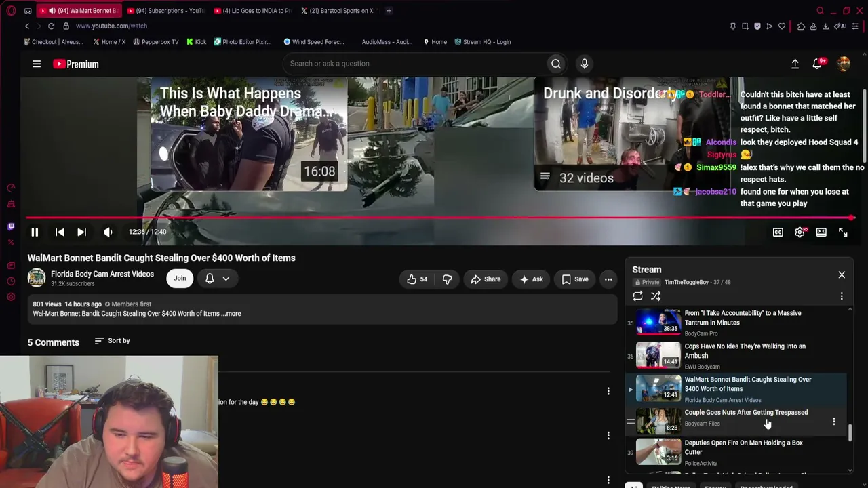The height and width of the screenshot is (488, 868).
Task: Open the Kick bookmark
Action: 196,42
